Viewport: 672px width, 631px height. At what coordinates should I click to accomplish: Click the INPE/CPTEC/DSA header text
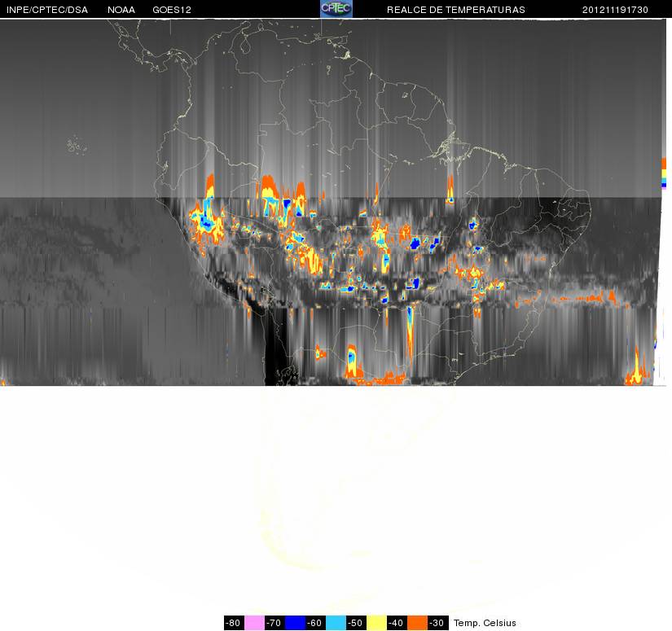coord(47,10)
